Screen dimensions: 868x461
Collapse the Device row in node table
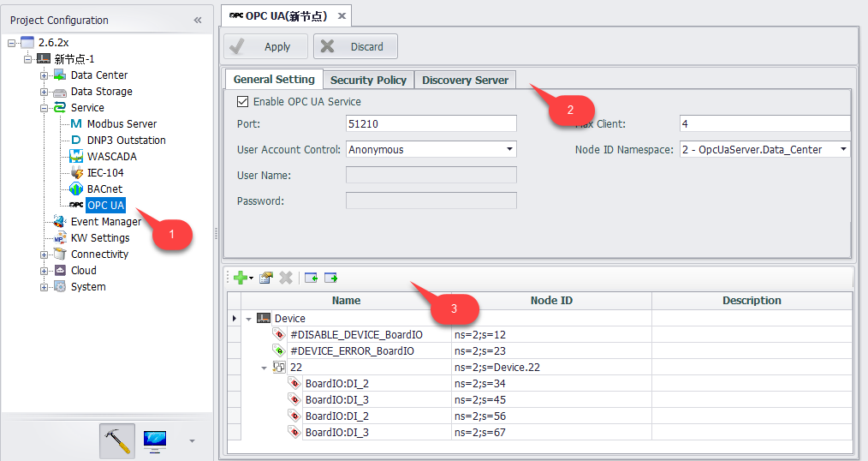click(x=248, y=319)
